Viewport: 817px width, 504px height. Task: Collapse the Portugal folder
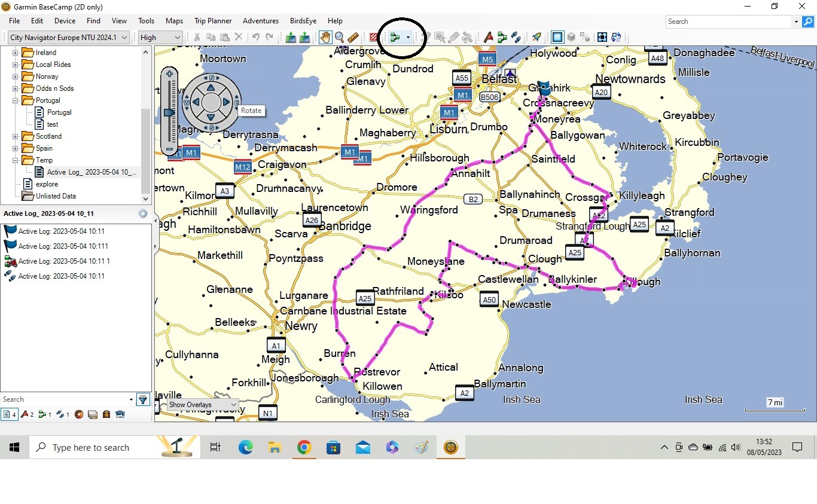point(16,100)
